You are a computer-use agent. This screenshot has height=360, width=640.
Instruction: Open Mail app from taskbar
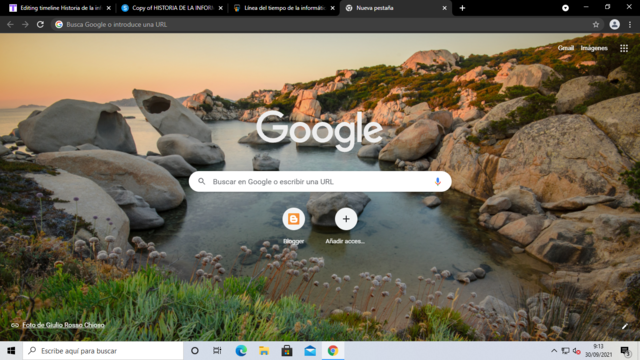pyautogui.click(x=310, y=351)
